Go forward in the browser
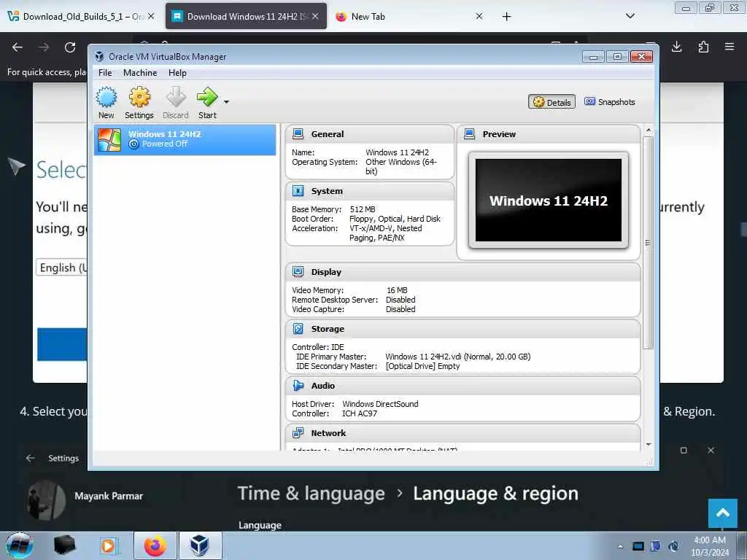The height and width of the screenshot is (560, 747). [x=44, y=47]
